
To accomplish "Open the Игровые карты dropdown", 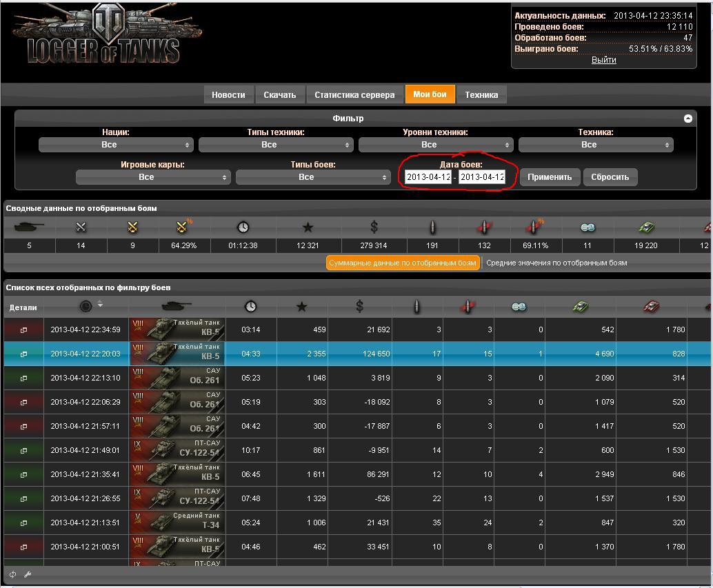I will coord(152,177).
